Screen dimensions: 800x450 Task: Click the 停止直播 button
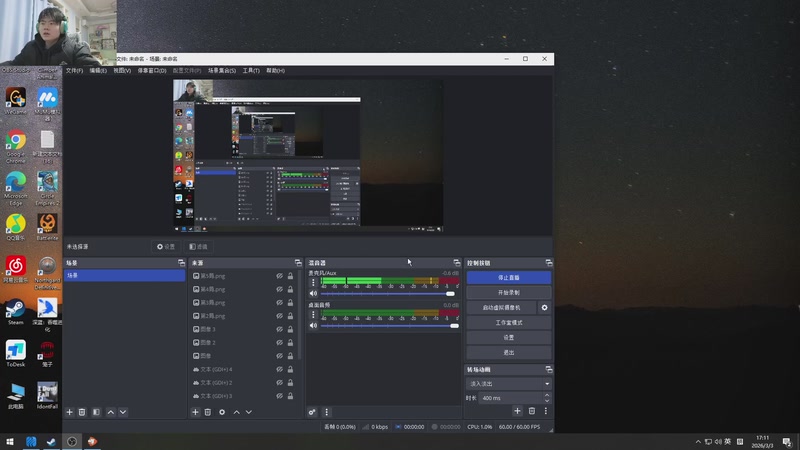point(509,278)
